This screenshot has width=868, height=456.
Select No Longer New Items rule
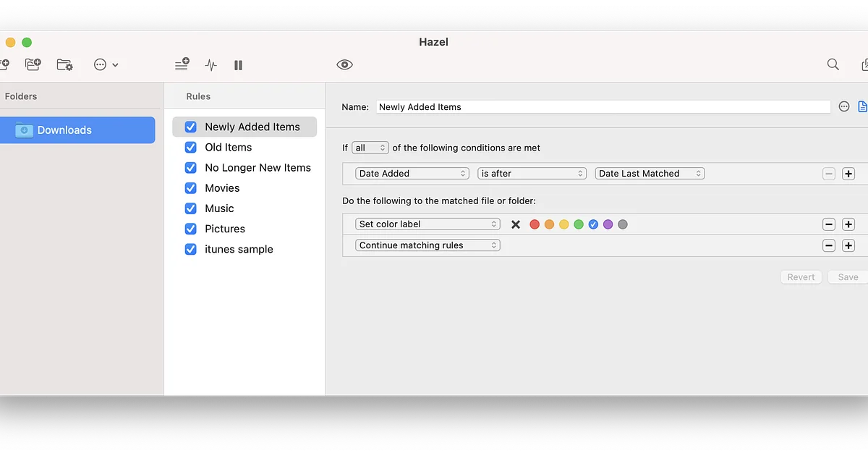point(258,167)
